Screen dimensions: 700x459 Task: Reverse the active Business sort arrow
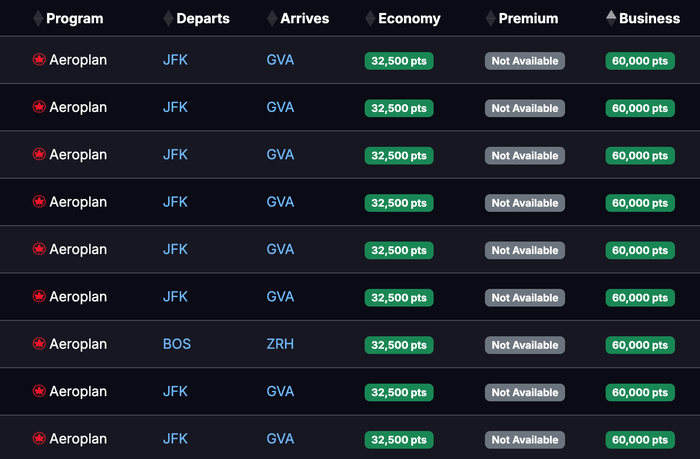(611, 18)
